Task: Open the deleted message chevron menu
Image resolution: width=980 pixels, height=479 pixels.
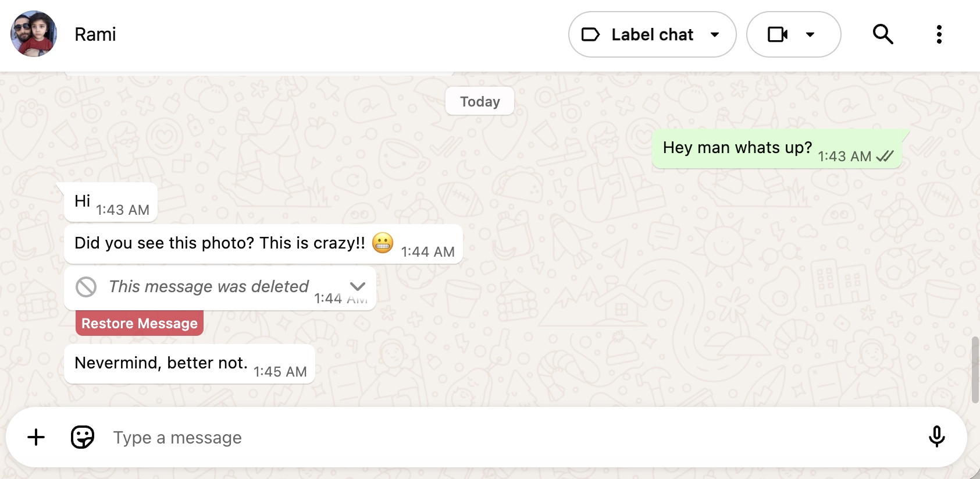Action: point(358,286)
